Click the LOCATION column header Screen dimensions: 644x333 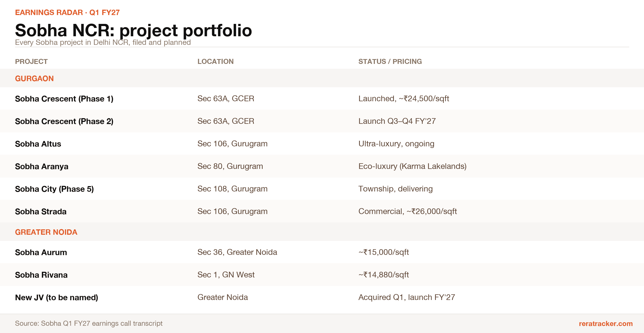[x=215, y=61]
